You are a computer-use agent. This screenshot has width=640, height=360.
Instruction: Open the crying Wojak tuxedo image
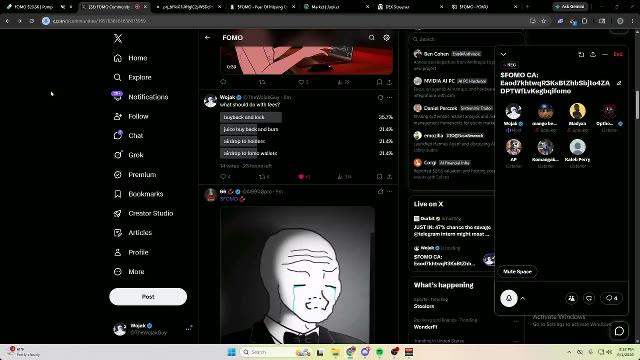298,274
